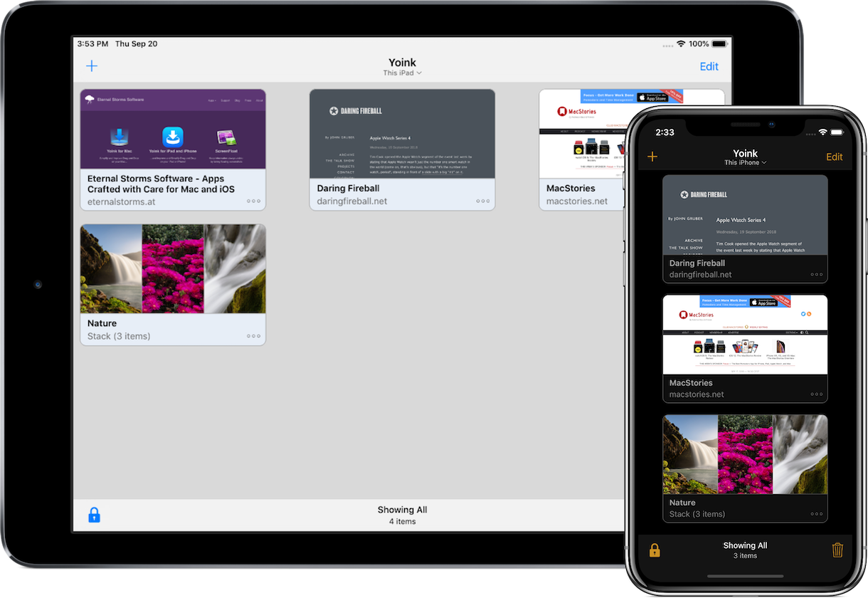Tap Edit on the iPad

coord(709,66)
